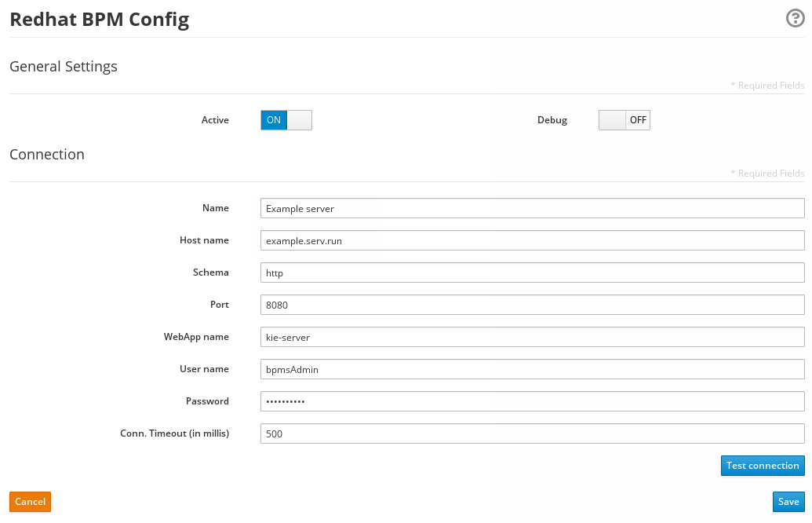Select the WebApp name field kie-server
812x523 pixels.
533,337
